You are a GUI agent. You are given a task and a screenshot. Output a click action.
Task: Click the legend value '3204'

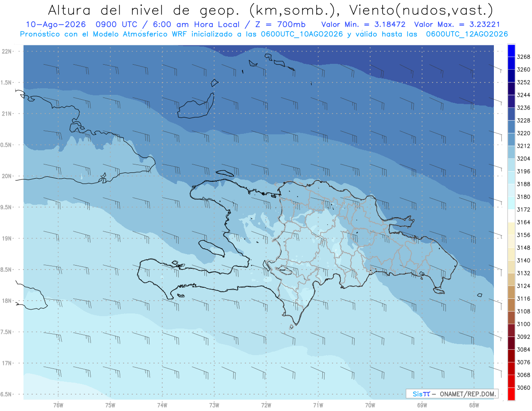tap(524, 159)
